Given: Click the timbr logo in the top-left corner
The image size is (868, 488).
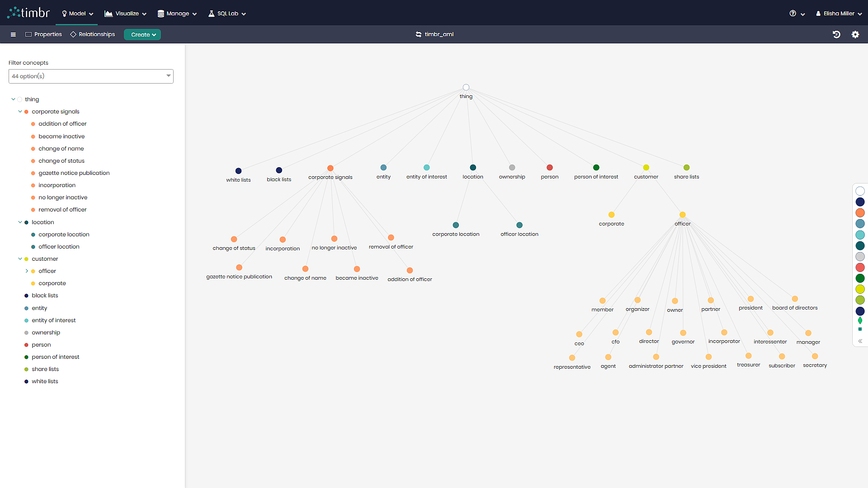Looking at the screenshot, I should pos(28,12).
